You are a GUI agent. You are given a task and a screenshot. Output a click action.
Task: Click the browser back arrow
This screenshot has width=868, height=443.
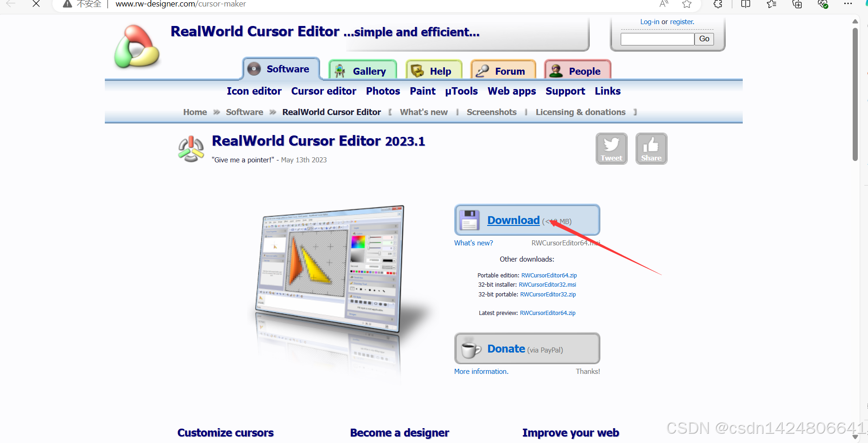click(x=11, y=4)
